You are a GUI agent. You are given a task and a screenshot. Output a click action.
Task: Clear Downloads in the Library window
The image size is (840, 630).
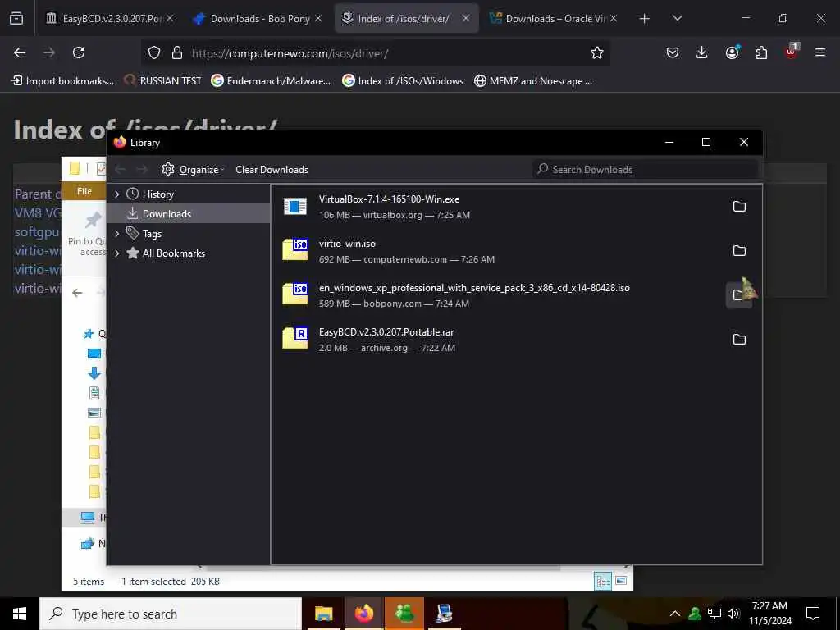pos(272,169)
